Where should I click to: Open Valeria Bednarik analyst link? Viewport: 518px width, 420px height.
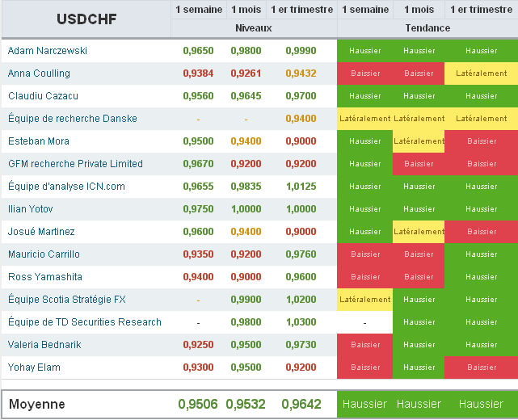tap(44, 345)
